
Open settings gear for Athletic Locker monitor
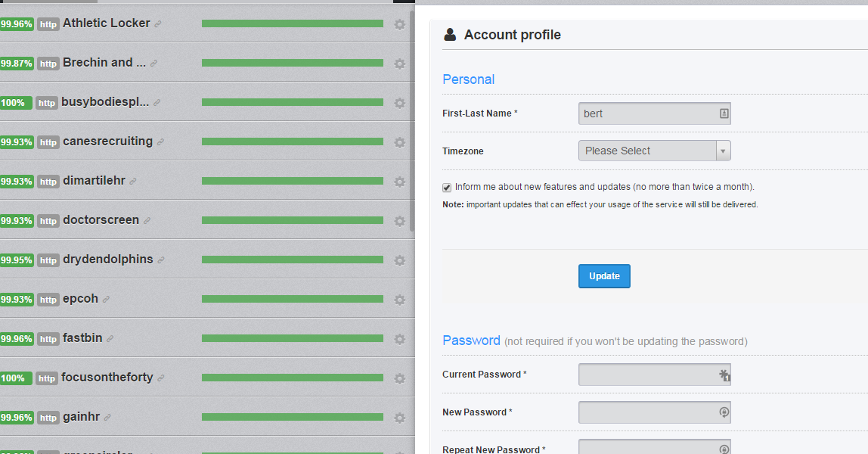[x=400, y=24]
